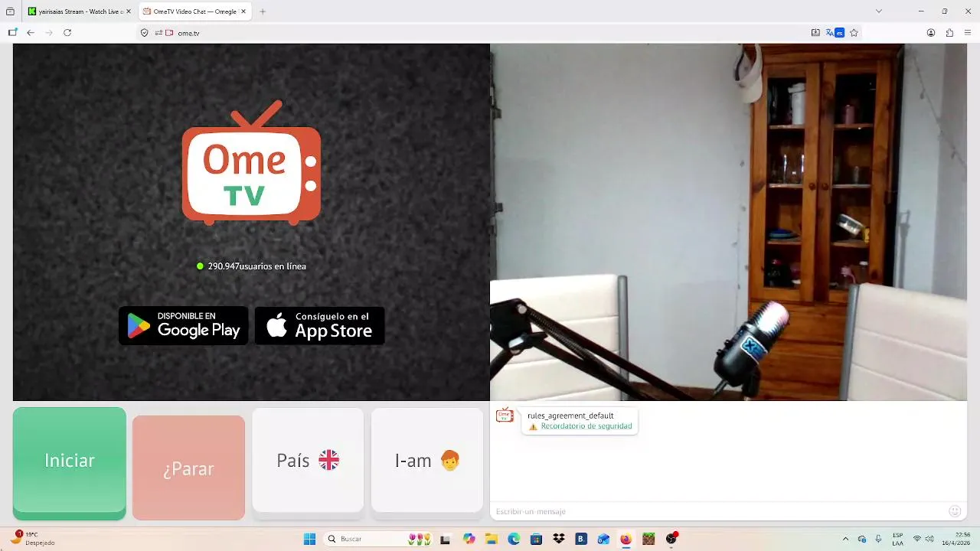Open the translate page icon
The image size is (980, 551).
829,33
